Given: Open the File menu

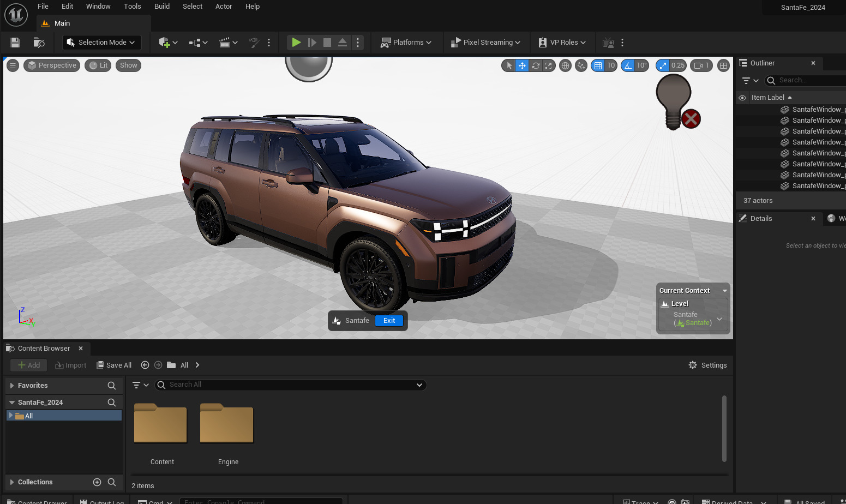Looking at the screenshot, I should 43,7.
